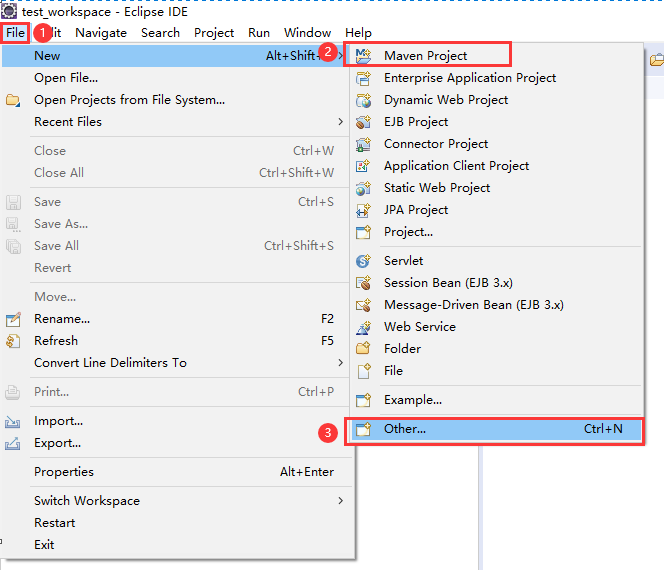Click the Static Web Project icon

point(364,188)
